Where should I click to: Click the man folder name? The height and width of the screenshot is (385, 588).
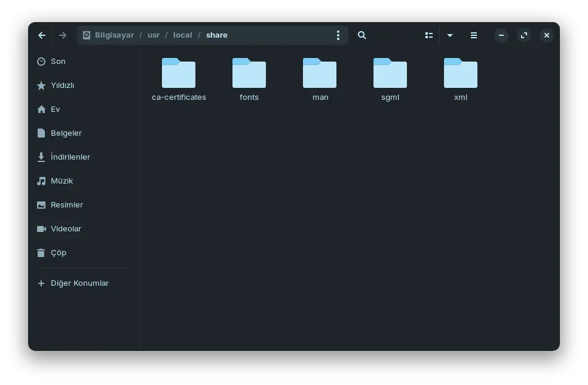(320, 97)
